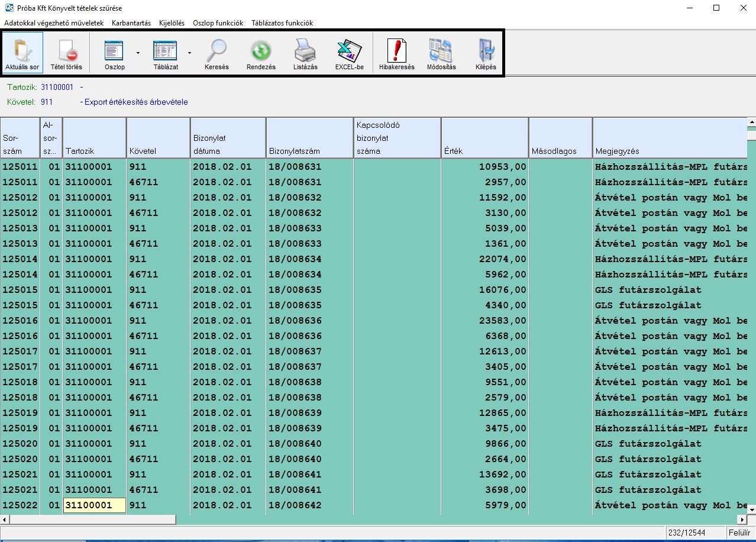This screenshot has height=542, width=756.
Task: Click the Oszlop column toolbar icon
Action: coord(114,52)
